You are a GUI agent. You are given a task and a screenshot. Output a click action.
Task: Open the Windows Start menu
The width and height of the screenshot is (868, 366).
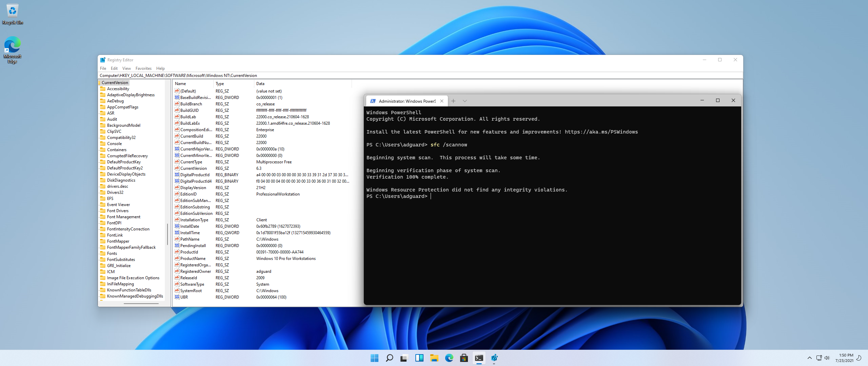click(x=374, y=358)
